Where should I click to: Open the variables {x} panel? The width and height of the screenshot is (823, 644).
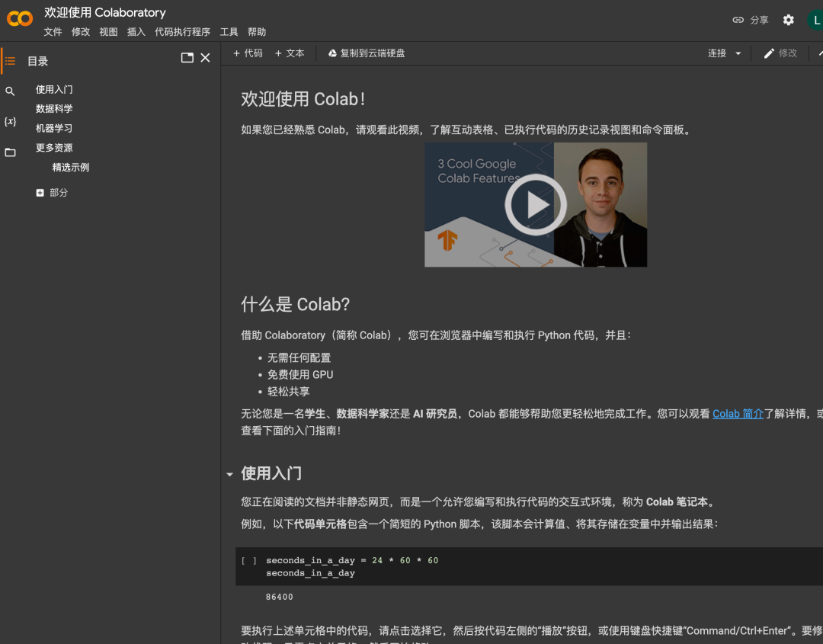(x=10, y=122)
